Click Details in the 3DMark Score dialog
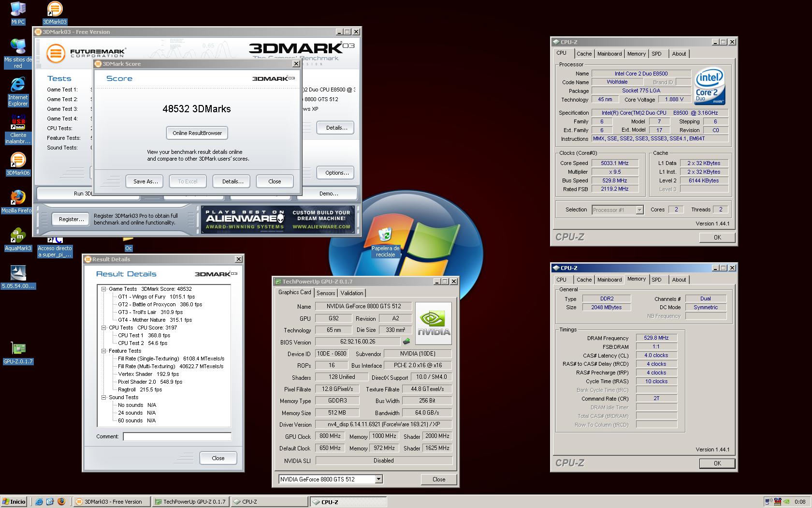The height and width of the screenshot is (508, 812). tap(232, 181)
